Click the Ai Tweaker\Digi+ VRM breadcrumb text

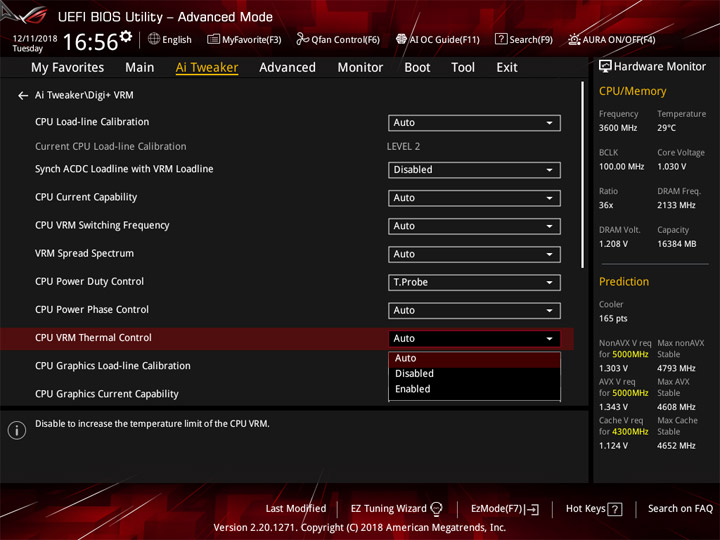84,95
